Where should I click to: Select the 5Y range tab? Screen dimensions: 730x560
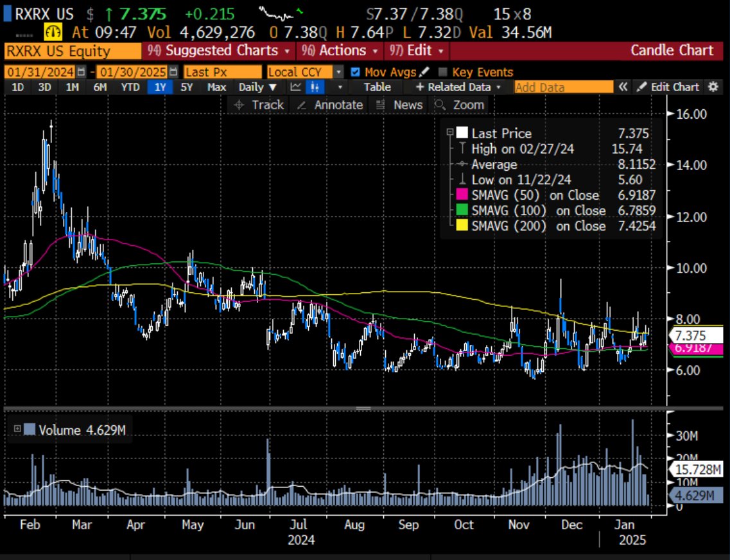coord(187,87)
